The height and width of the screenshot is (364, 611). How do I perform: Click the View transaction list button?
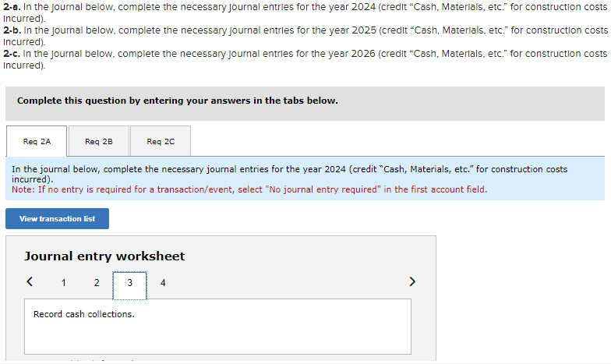(x=57, y=219)
